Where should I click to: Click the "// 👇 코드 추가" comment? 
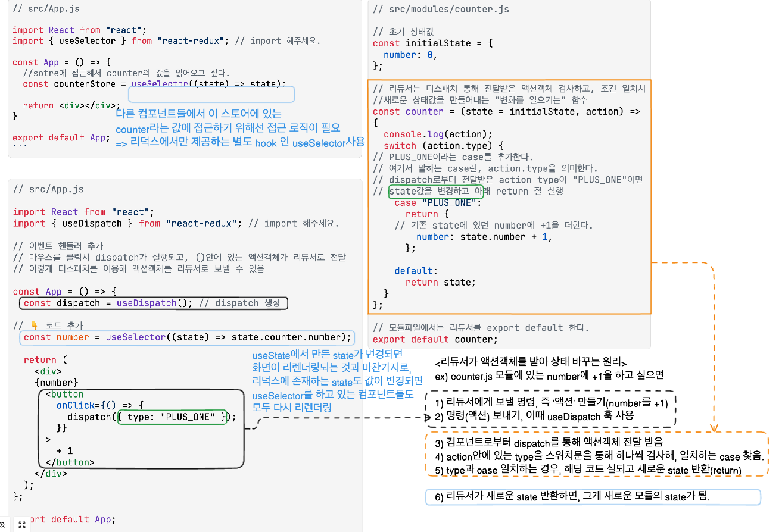pyautogui.click(x=48, y=326)
